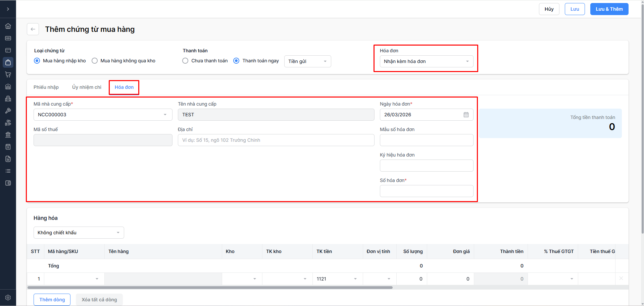
Task: Click the Lưu & Thêm button
Action: [x=609, y=9]
